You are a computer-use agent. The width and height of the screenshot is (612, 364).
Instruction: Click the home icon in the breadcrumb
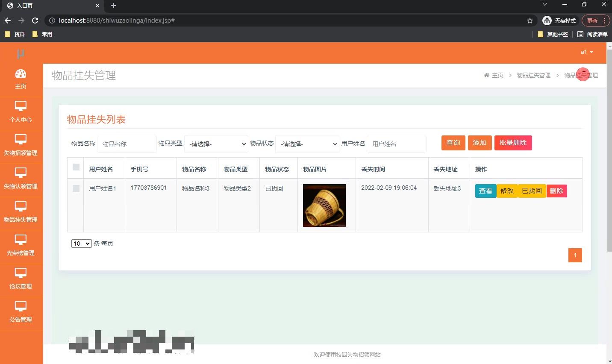[486, 75]
